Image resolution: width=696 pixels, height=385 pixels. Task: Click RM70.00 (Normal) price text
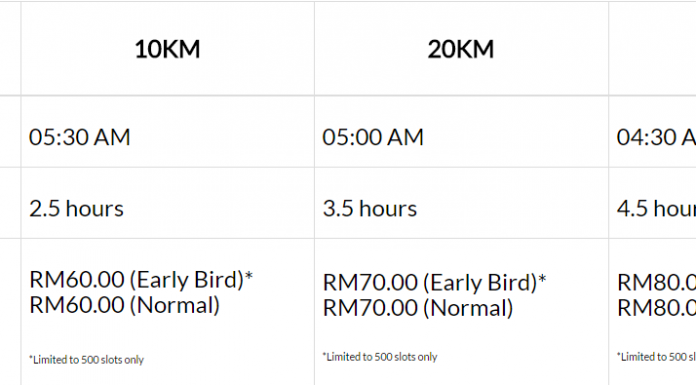(418, 308)
